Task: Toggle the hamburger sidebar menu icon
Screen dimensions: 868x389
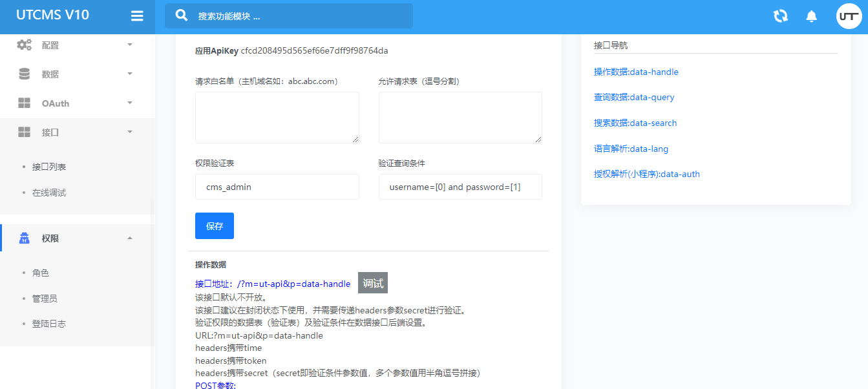Action: click(x=137, y=16)
